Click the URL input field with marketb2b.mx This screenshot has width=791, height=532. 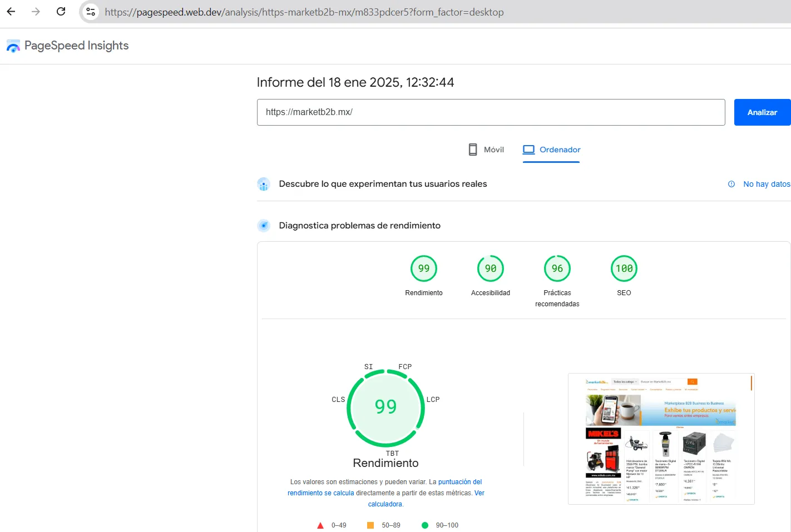[491, 112]
